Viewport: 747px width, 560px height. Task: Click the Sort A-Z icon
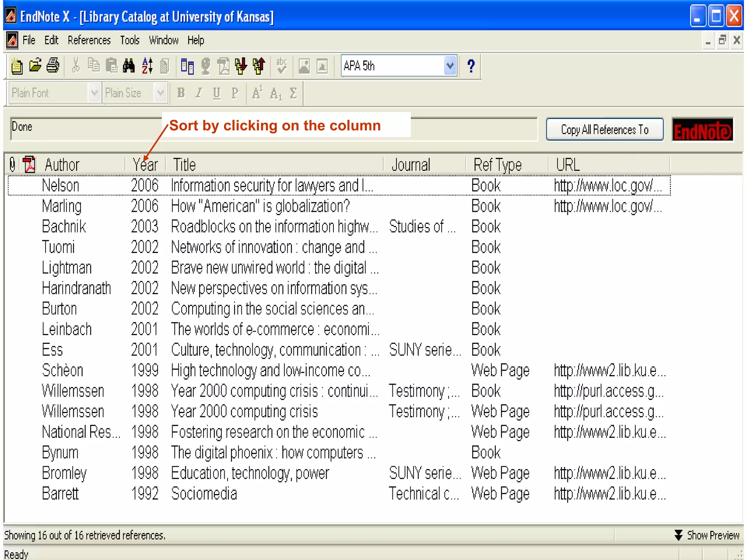pyautogui.click(x=147, y=66)
